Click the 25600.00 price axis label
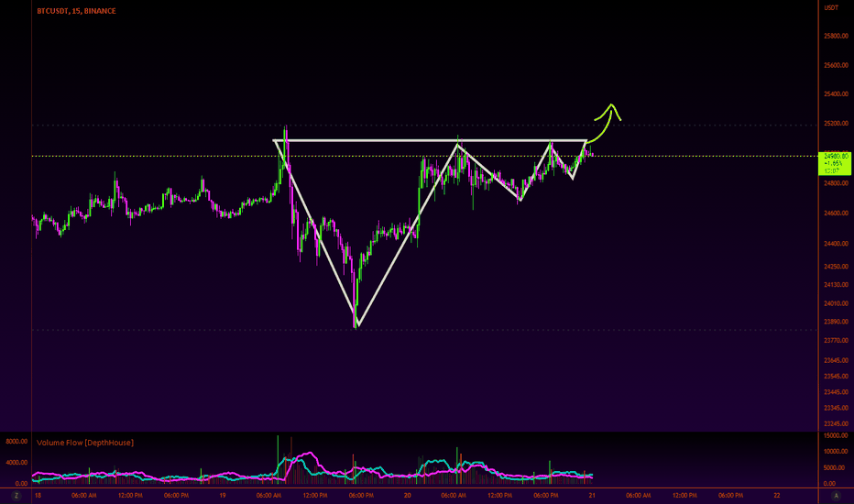 836,65
